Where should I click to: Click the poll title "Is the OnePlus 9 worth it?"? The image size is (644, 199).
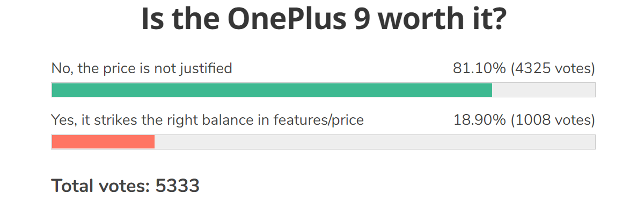coord(323,20)
